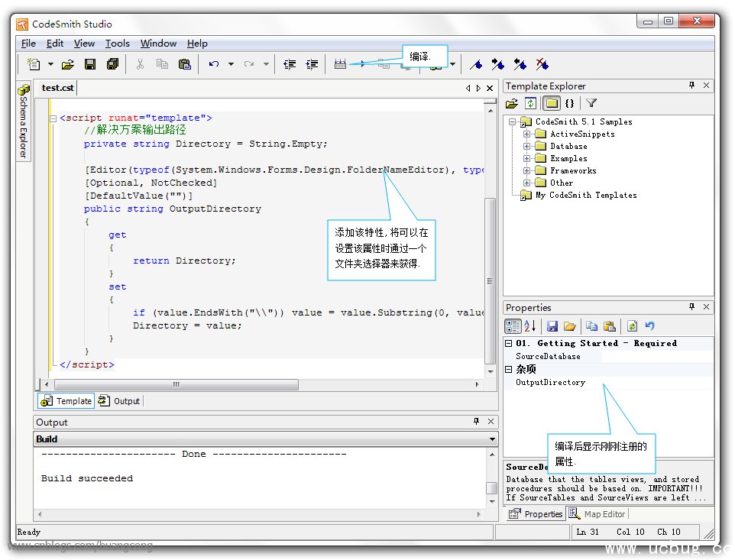Click the Properties panel refresh icon

[x=632, y=326]
